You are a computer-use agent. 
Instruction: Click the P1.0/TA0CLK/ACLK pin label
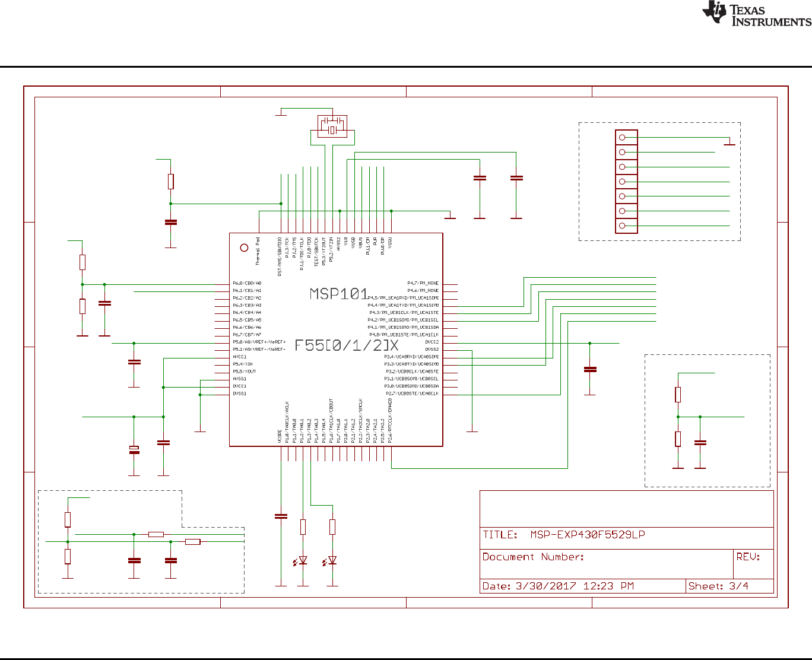[x=287, y=423]
